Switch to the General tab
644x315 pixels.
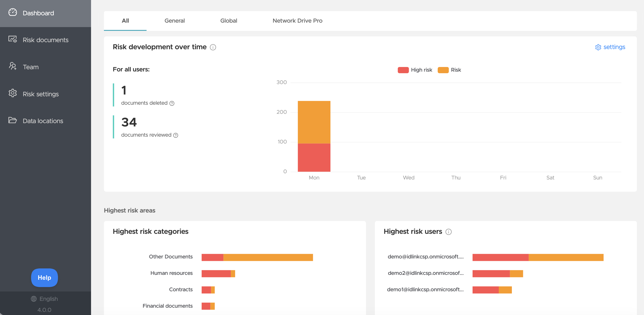(x=175, y=21)
